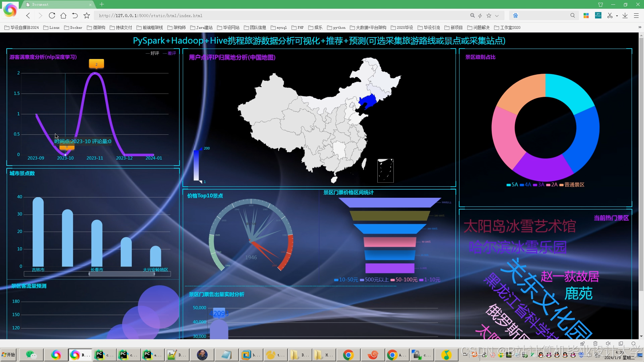Viewport: 644px width, 362px height.
Task: Click the 哈尔滨冰雪乐园 word cloud text
Action: click(x=518, y=248)
